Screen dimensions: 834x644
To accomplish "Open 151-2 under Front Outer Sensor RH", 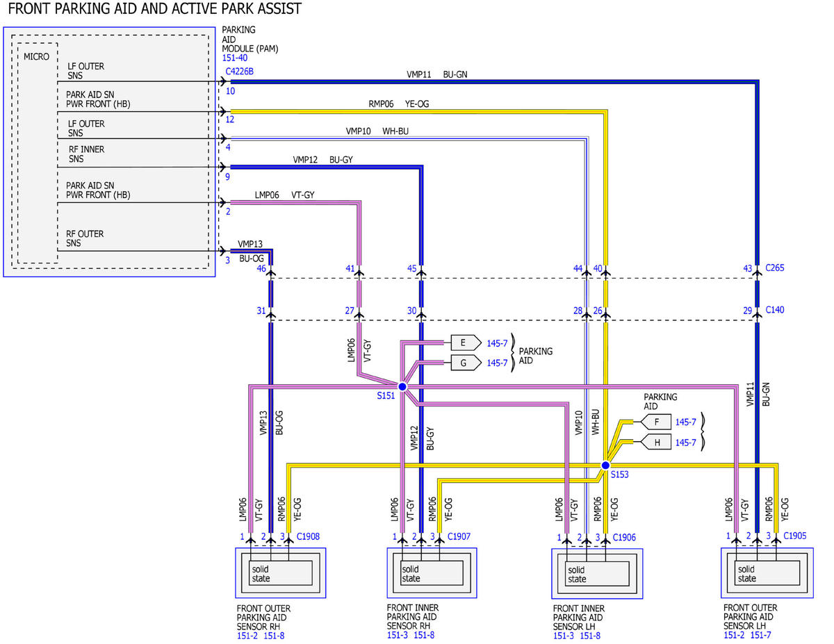I will point(247,635).
